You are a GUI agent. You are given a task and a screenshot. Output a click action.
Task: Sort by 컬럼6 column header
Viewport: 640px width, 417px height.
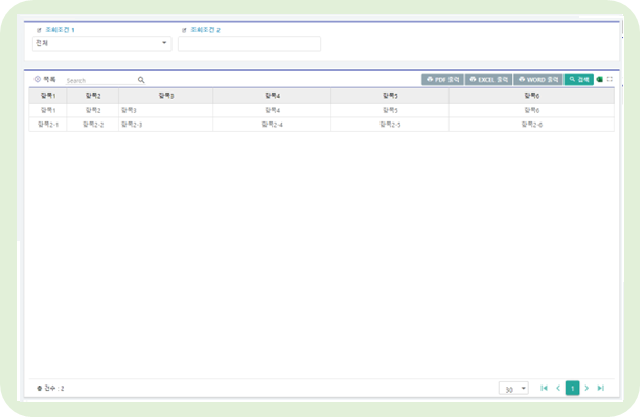click(x=531, y=96)
